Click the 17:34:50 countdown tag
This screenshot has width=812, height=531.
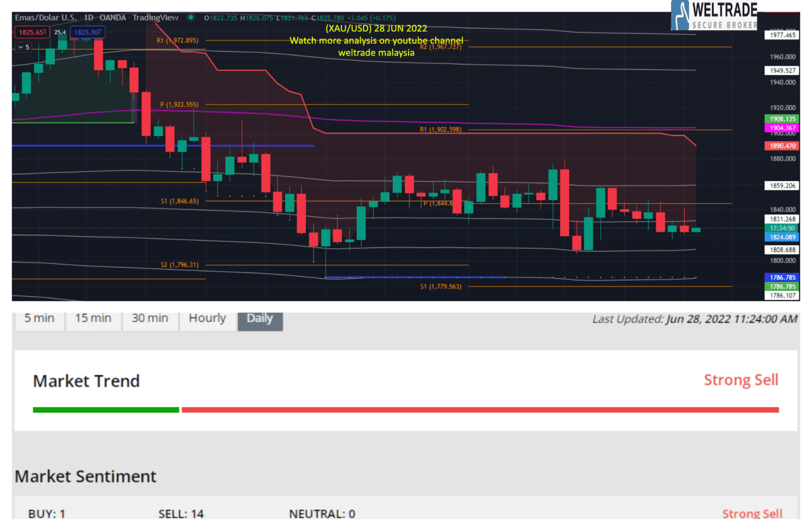coord(782,228)
